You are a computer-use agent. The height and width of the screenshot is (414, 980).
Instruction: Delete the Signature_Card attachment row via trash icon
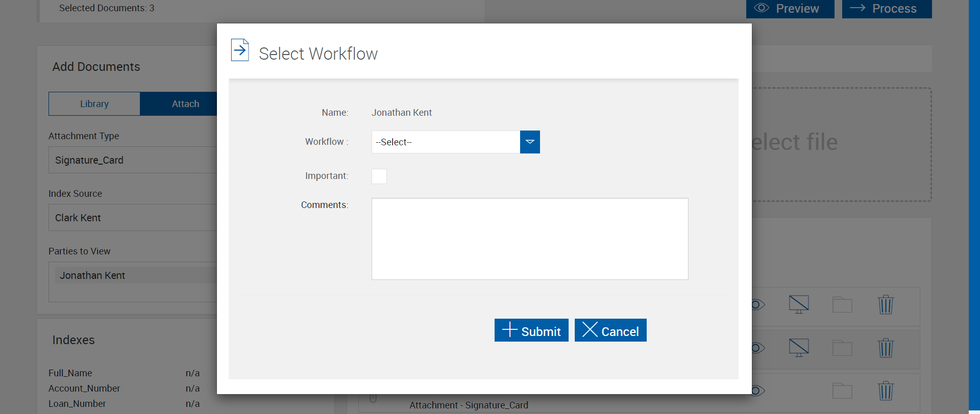click(886, 391)
